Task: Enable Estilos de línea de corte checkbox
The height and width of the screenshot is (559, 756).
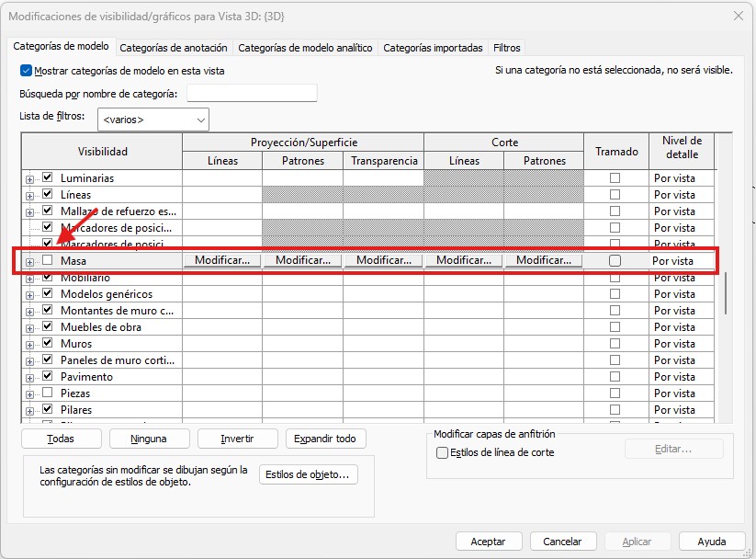Action: pos(443,452)
